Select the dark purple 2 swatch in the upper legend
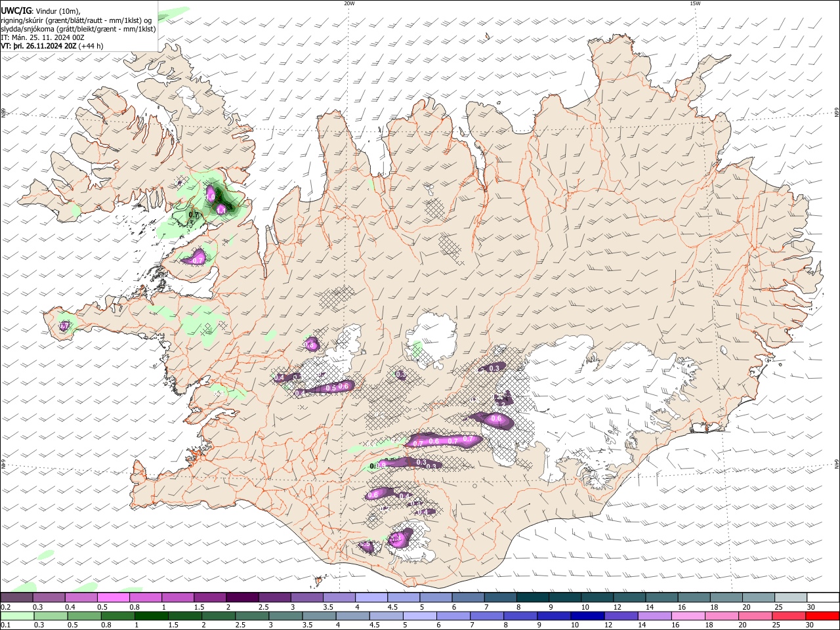 [x=242, y=597]
